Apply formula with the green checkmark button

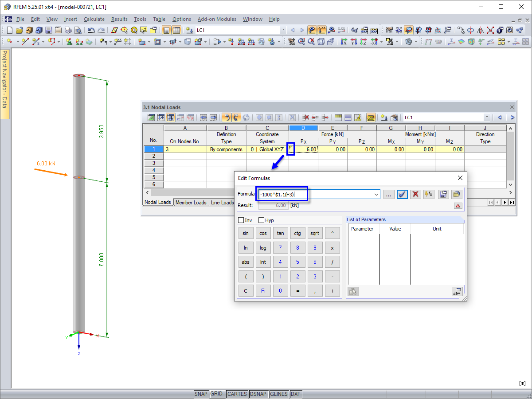coord(402,194)
